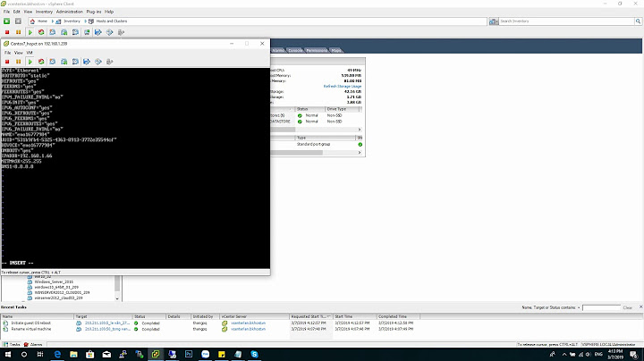Image resolution: width=644 pixels, height=361 pixels.
Task: Open Administration menu
Action: tap(70, 12)
